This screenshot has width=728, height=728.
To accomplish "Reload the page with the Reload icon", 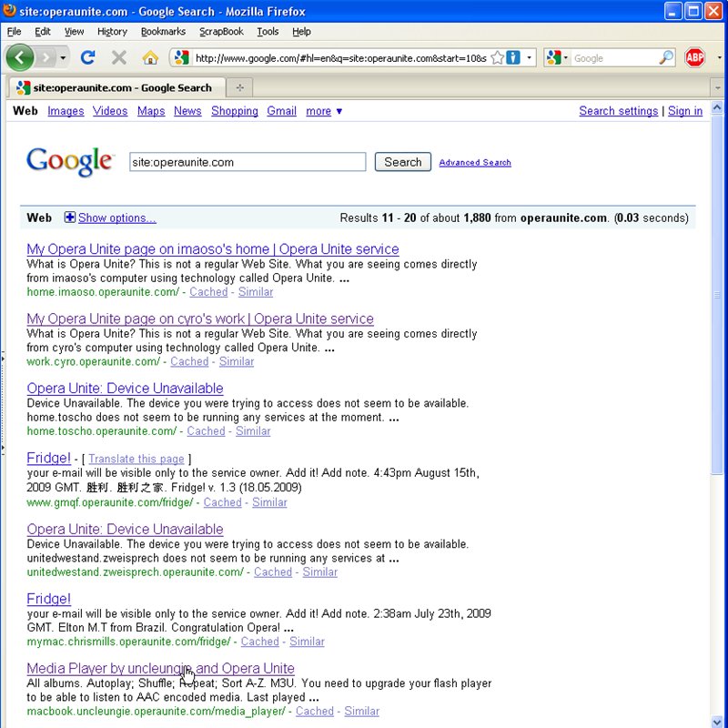I will (x=87, y=57).
